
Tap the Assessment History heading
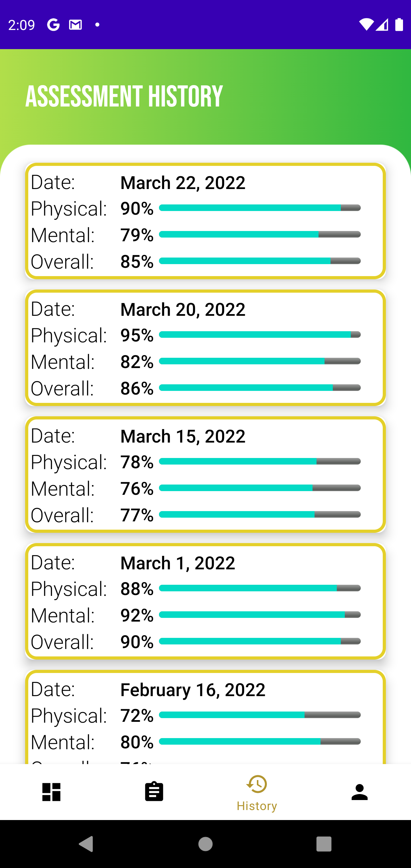pos(124,97)
